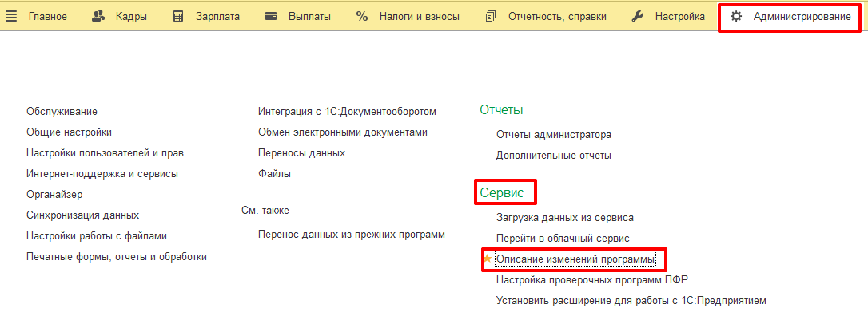Click the percent icon for Налоги и взносы
868x332 pixels.
point(362,16)
